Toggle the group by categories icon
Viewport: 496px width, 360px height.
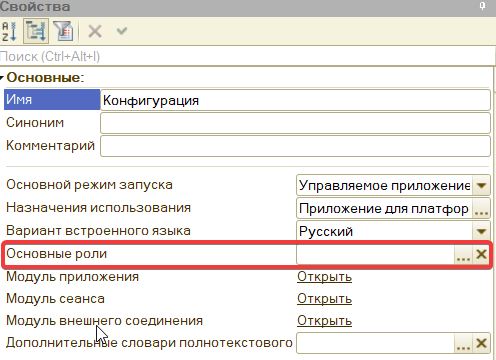click(36, 31)
